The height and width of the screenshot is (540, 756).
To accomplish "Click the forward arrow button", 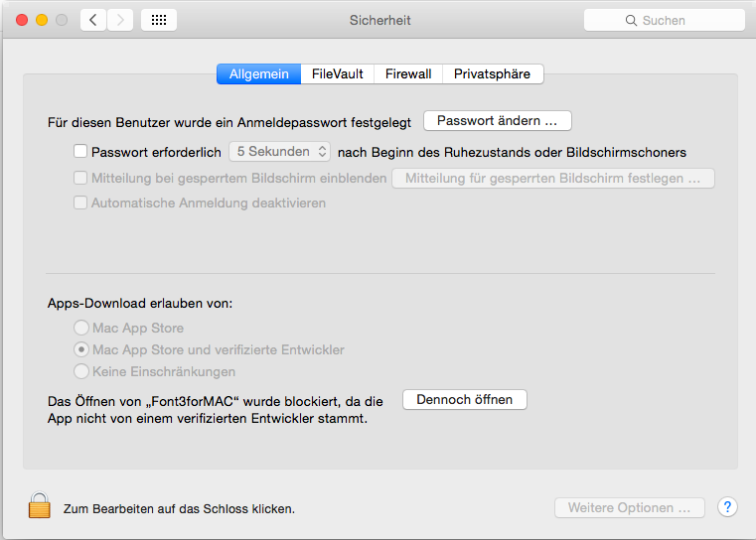I will click(x=120, y=20).
